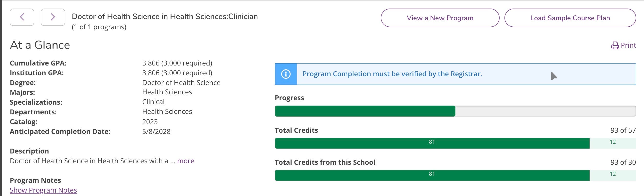Click the overall Progress bar

pos(455,111)
